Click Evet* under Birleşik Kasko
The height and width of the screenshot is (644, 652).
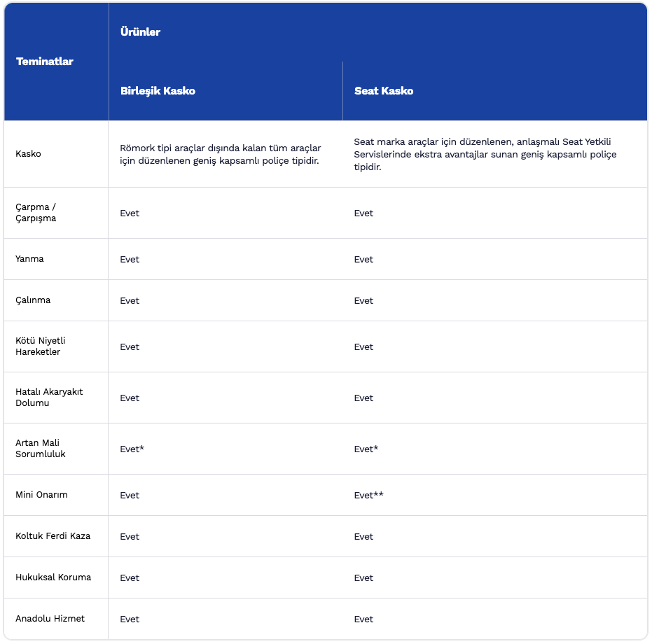[132, 449]
